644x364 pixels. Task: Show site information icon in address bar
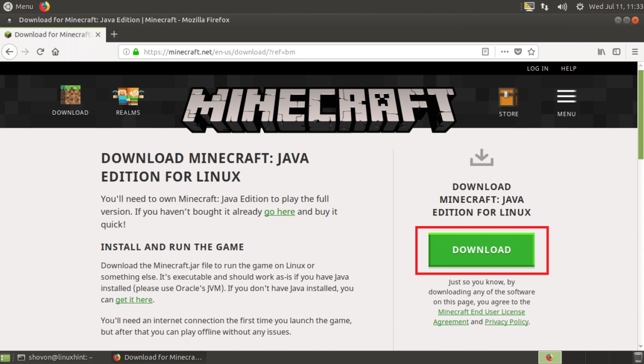click(x=127, y=52)
